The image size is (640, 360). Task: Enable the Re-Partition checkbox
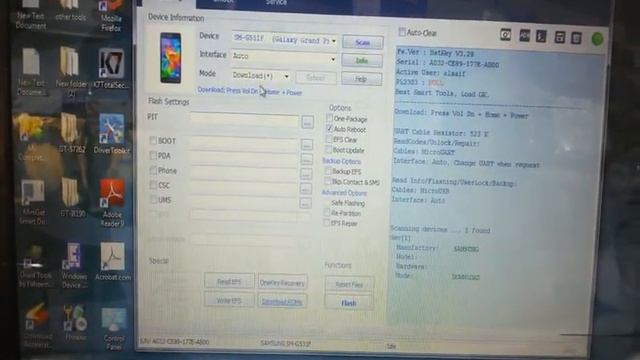[327, 213]
